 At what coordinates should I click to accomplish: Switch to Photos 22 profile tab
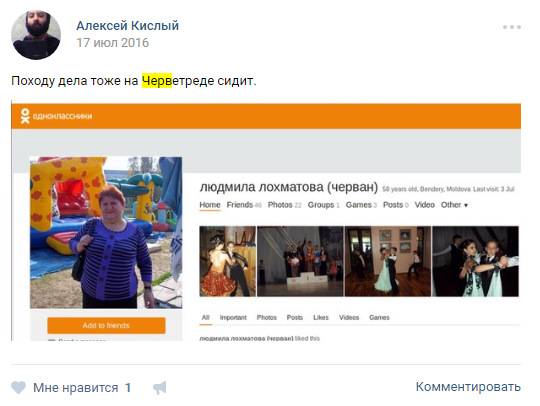pyautogui.click(x=284, y=205)
